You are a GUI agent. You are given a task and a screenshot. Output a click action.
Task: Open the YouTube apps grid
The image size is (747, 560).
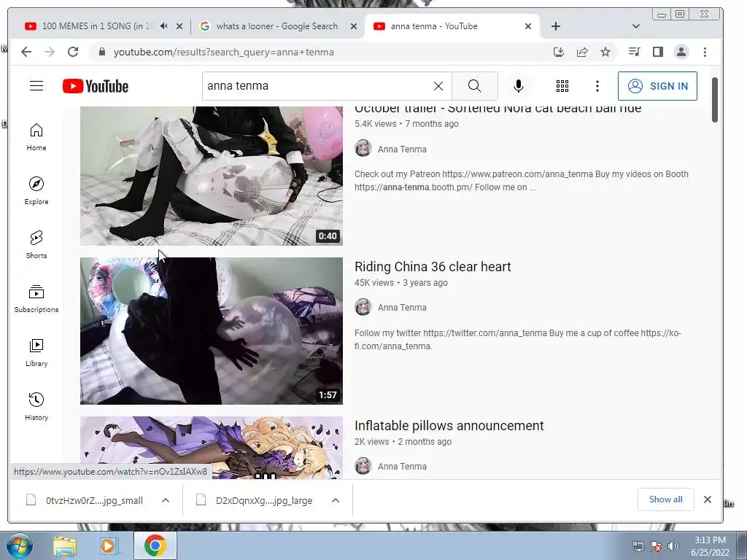coord(562,86)
